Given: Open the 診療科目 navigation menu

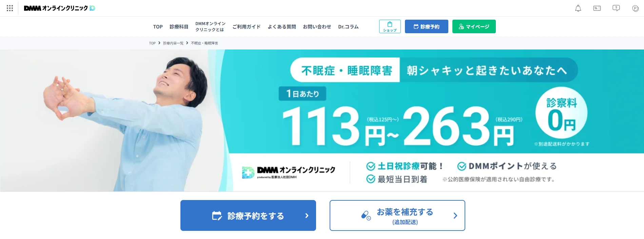Looking at the screenshot, I should [179, 26].
